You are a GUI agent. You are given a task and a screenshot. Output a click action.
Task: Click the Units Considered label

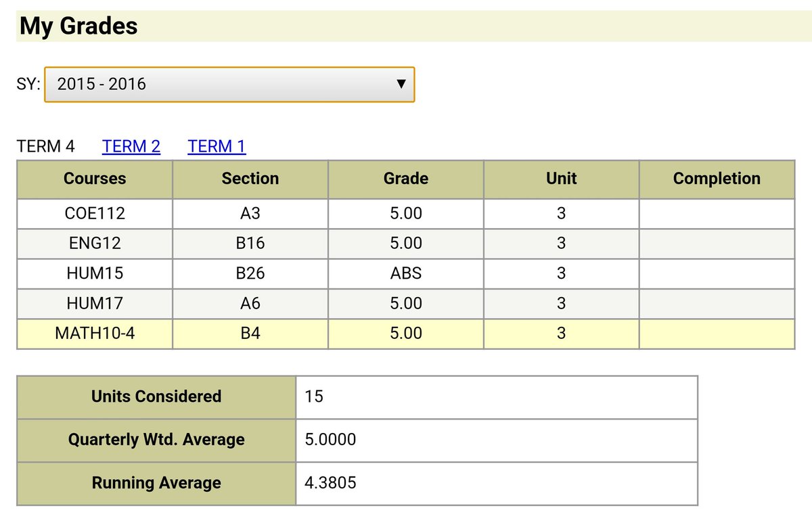tap(156, 397)
